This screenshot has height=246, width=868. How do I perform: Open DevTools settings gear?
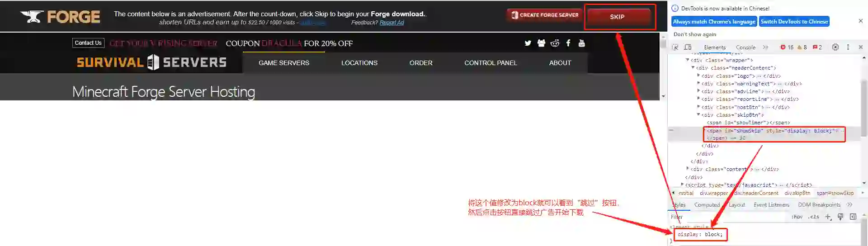coord(835,47)
